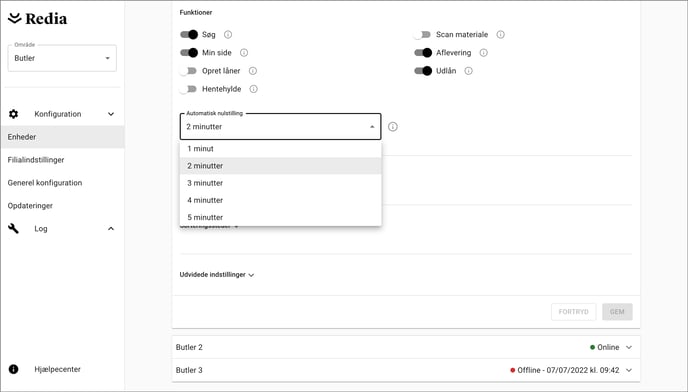
Task: Expand the Log section chevron
Action: [x=111, y=228]
